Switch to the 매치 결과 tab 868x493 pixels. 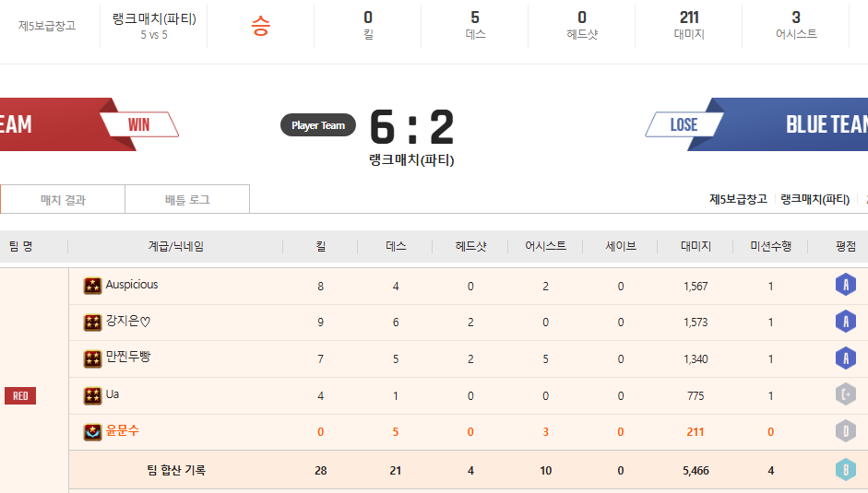click(x=63, y=199)
